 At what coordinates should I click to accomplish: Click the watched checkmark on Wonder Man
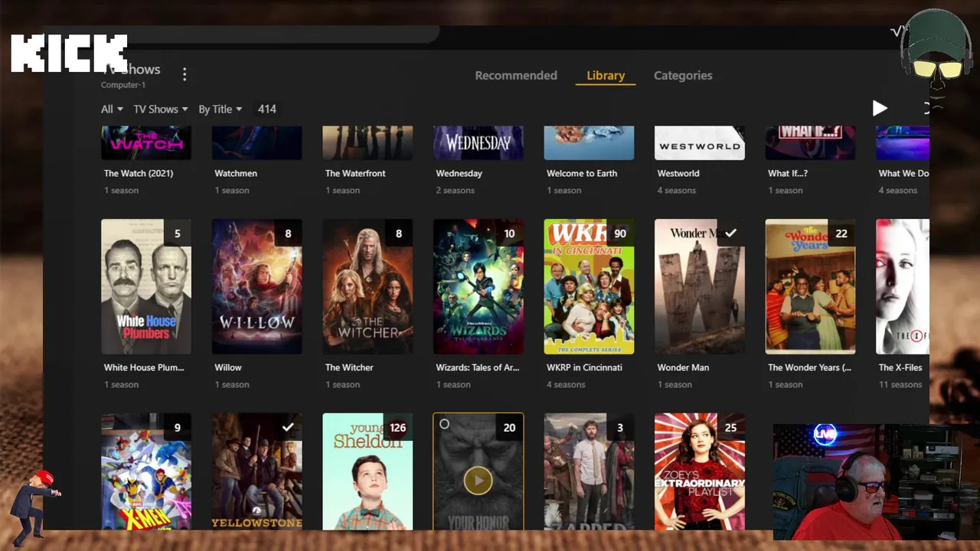pyautogui.click(x=730, y=233)
